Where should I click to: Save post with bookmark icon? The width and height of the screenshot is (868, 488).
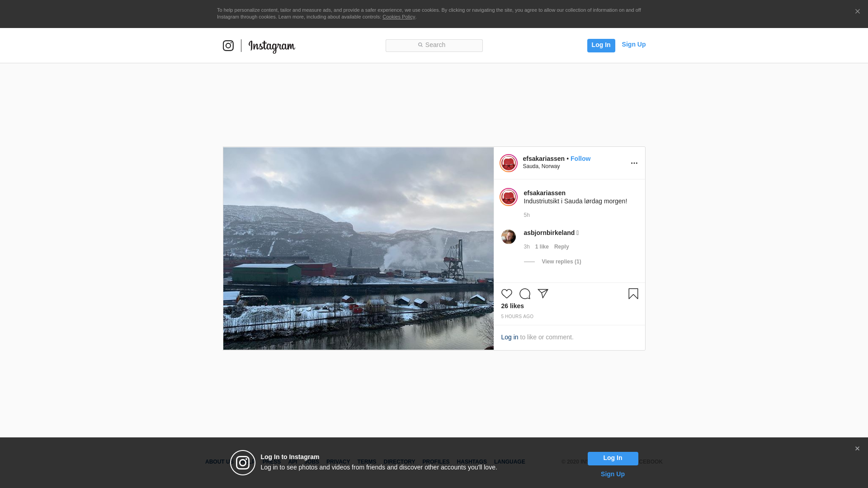click(633, 294)
